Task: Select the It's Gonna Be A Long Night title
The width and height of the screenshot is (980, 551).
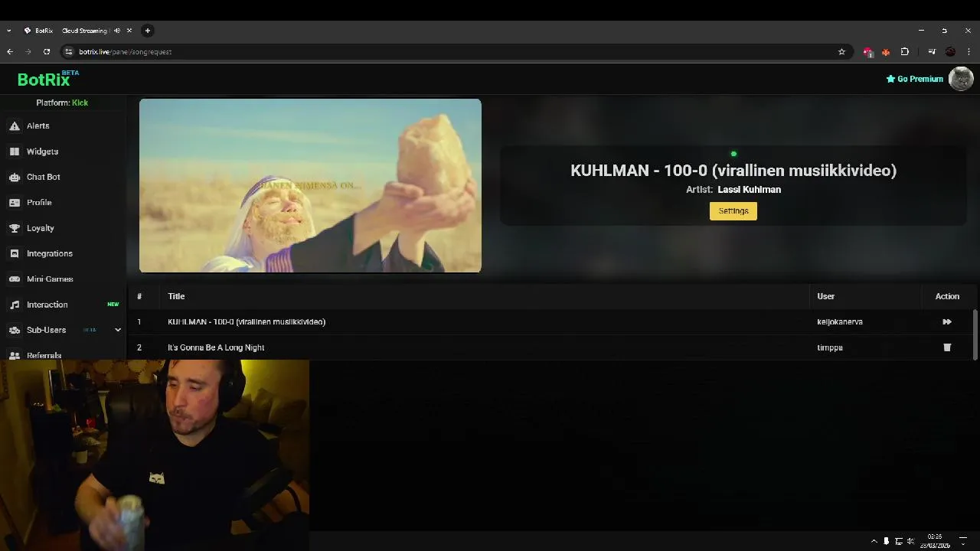Action: click(x=216, y=347)
